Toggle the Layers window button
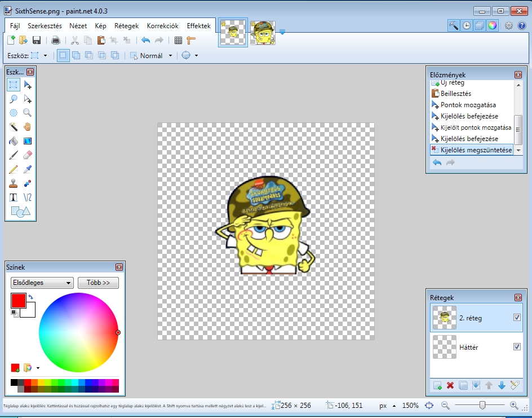This screenshot has height=418, width=532. [x=480, y=25]
